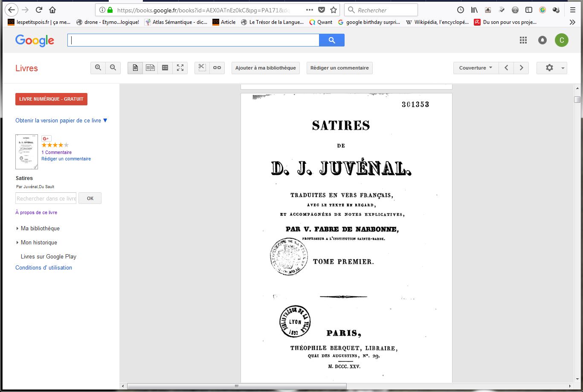The height and width of the screenshot is (392, 583).
Task: Switch to two-page view mode
Action: coord(150,68)
